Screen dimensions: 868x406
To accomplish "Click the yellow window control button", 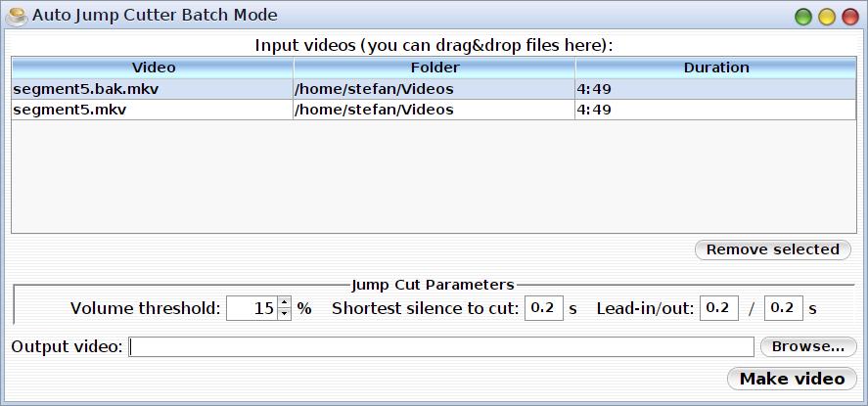I will coord(826,17).
